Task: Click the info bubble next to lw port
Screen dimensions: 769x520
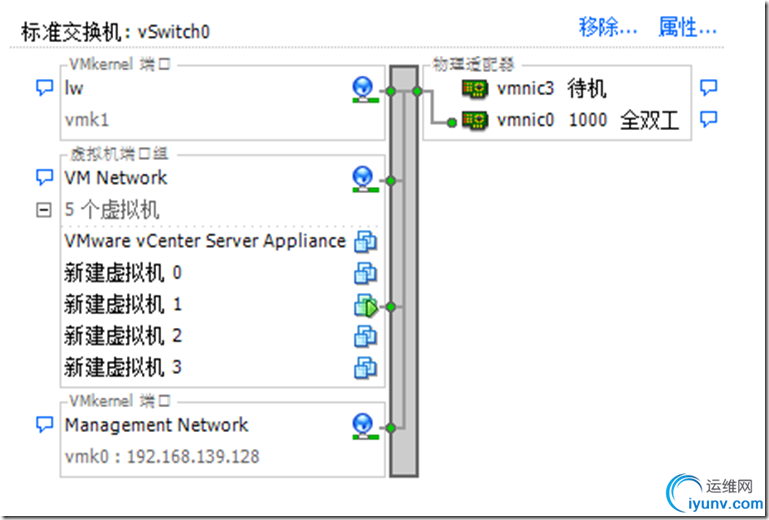Action: [x=45, y=88]
